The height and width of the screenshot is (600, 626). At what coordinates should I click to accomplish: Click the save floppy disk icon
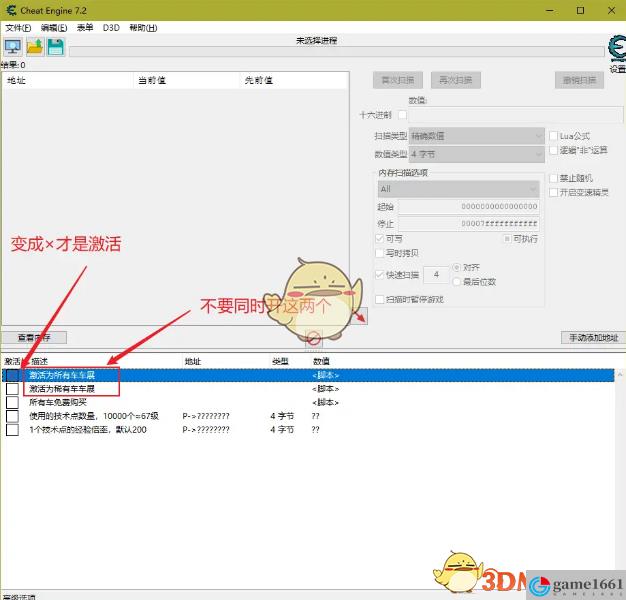[x=56, y=46]
